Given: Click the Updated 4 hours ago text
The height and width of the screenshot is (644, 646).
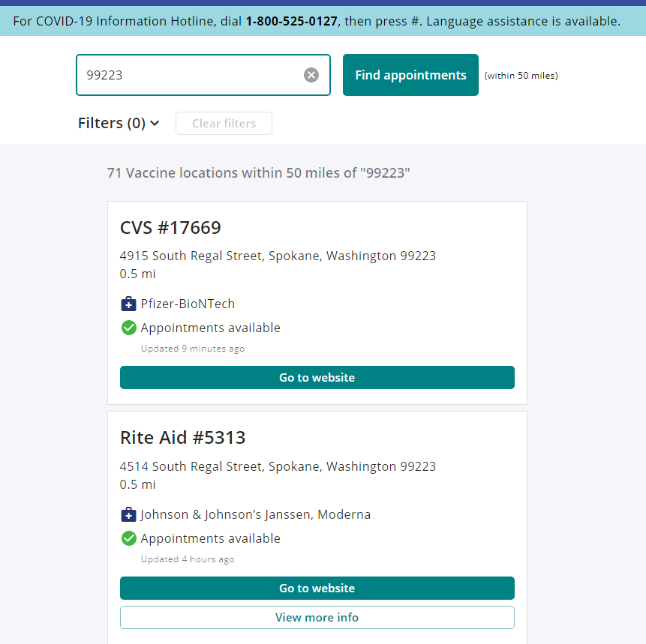Looking at the screenshot, I should tap(188, 559).
